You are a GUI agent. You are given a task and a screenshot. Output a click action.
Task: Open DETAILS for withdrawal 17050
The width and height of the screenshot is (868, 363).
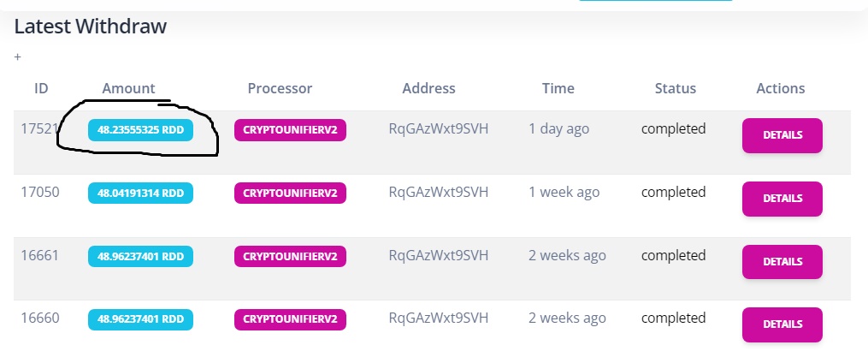[782, 199]
